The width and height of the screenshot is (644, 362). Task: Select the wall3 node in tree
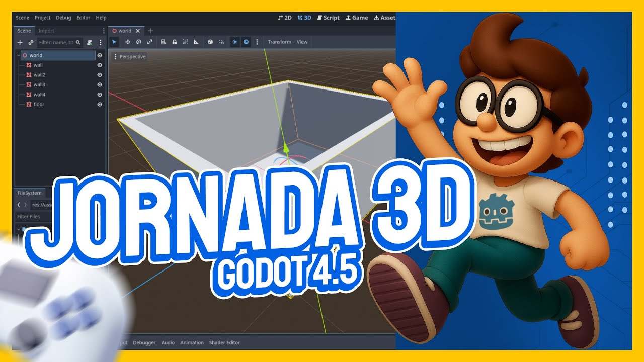(39, 84)
